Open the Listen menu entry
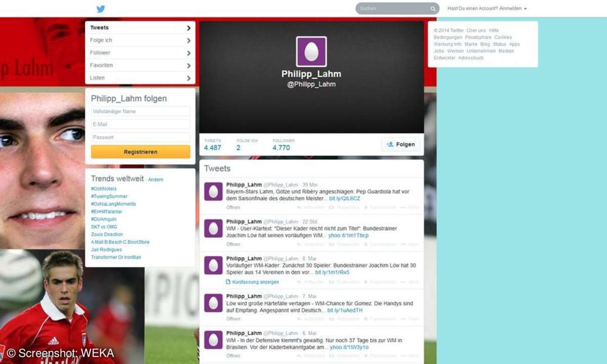The height and width of the screenshot is (364, 607). tap(140, 77)
